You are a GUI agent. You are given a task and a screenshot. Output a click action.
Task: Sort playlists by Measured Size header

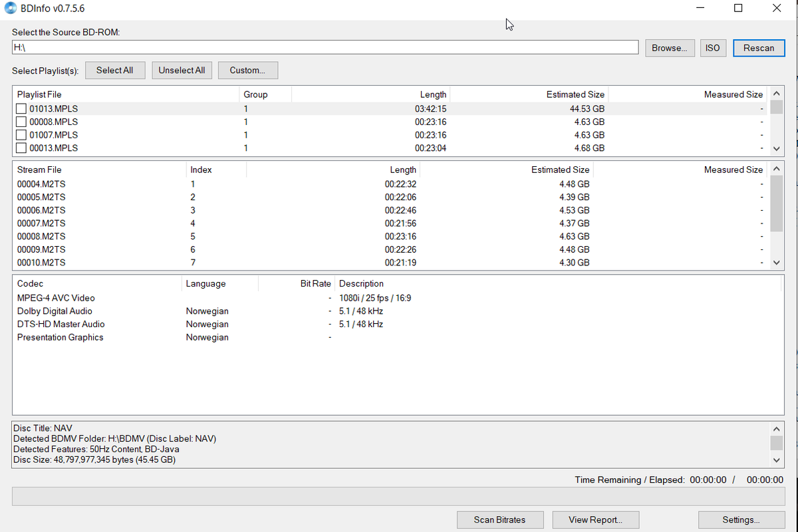pyautogui.click(x=687, y=94)
